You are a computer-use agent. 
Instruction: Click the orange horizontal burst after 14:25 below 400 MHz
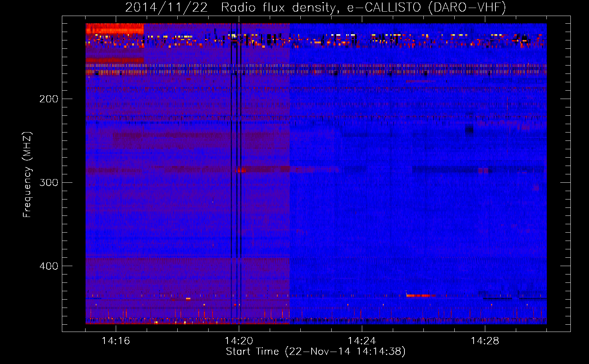420,296
